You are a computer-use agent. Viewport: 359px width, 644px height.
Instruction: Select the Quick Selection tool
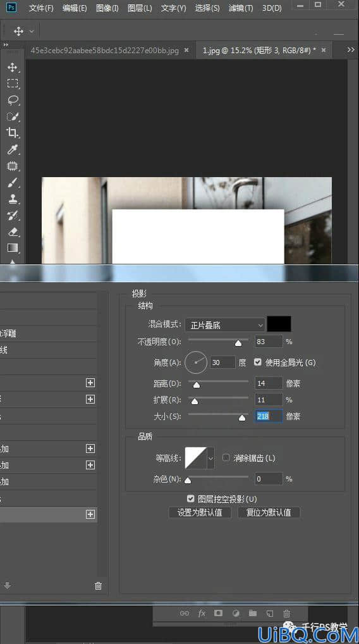(12, 116)
